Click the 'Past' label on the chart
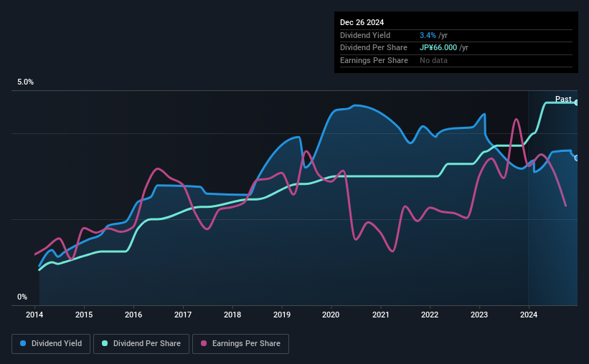The image size is (589, 364). click(x=563, y=99)
